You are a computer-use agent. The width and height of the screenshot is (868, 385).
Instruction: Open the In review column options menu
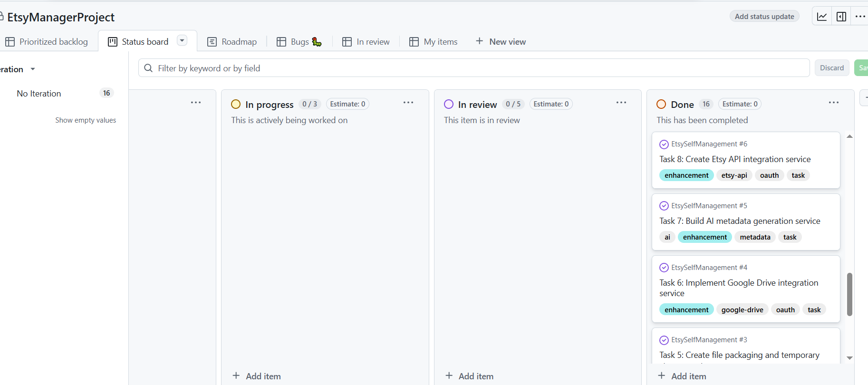point(621,103)
